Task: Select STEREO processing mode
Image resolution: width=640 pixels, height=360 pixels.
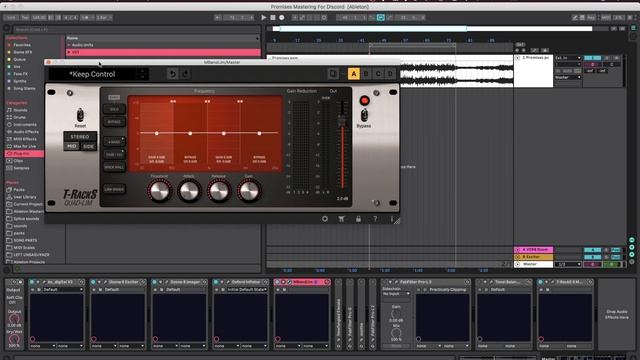Action: pyautogui.click(x=80, y=137)
